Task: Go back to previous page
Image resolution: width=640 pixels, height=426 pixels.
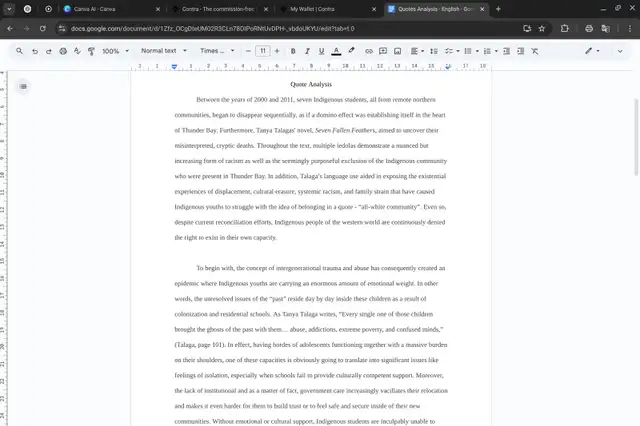Action: coord(10,29)
